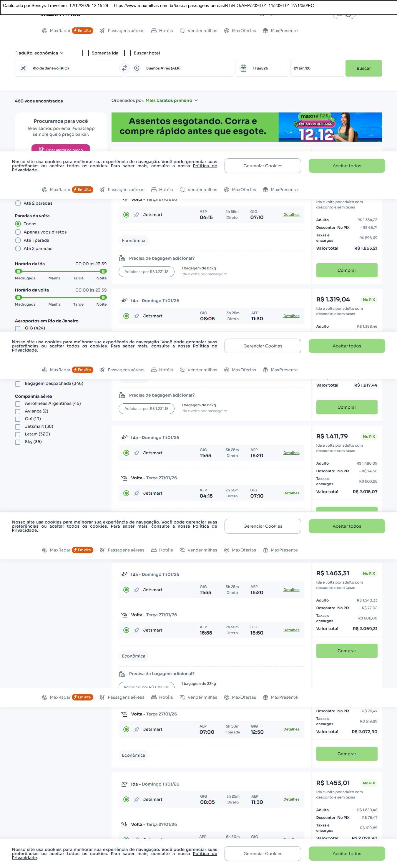This screenshot has height=868, width=397.
Task: Click the takeoff icon next to 'Ida - Domingo 11/01/26'
Action: click(x=124, y=301)
